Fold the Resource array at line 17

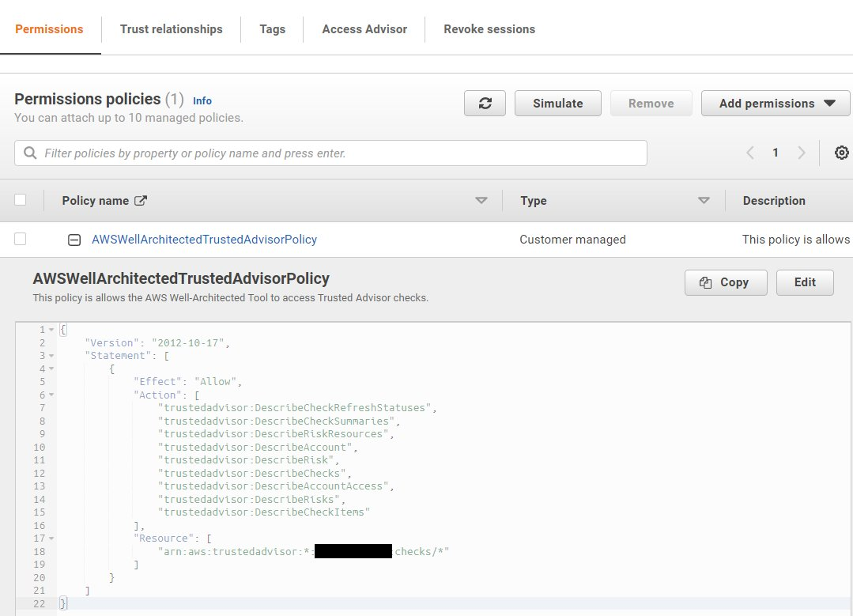[51, 539]
